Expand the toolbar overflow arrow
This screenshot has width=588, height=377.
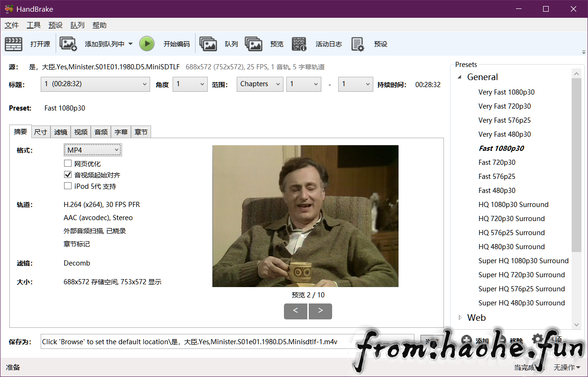click(583, 52)
